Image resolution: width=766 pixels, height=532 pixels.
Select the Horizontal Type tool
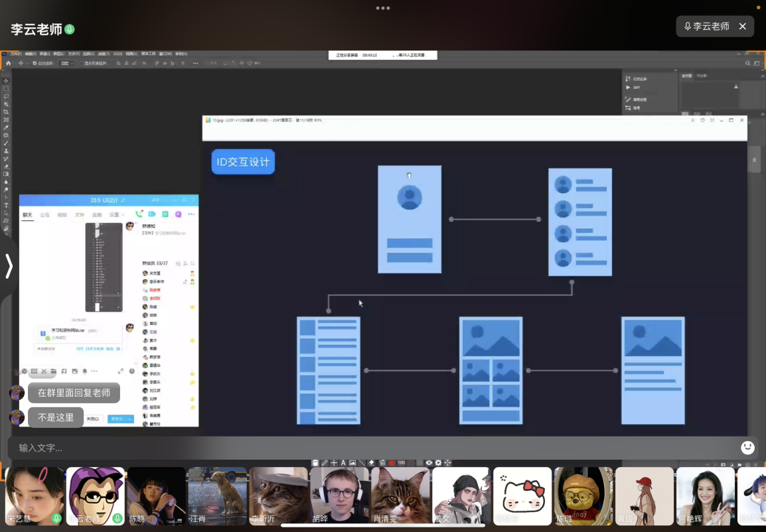6,205
